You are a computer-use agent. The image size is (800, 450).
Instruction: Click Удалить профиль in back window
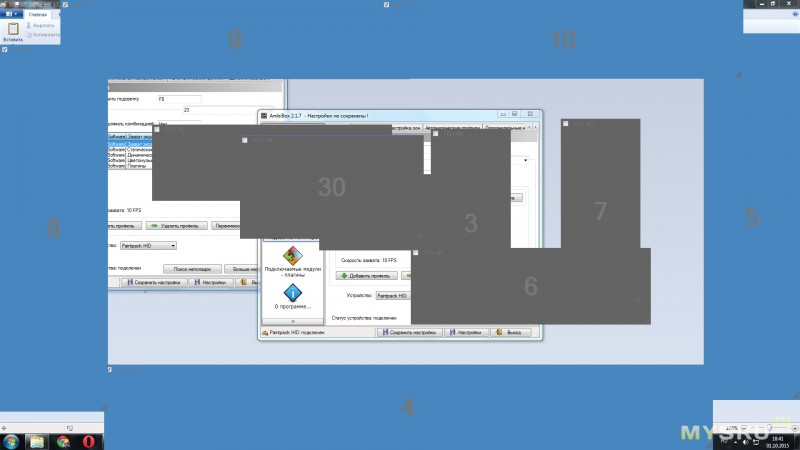tap(177, 226)
